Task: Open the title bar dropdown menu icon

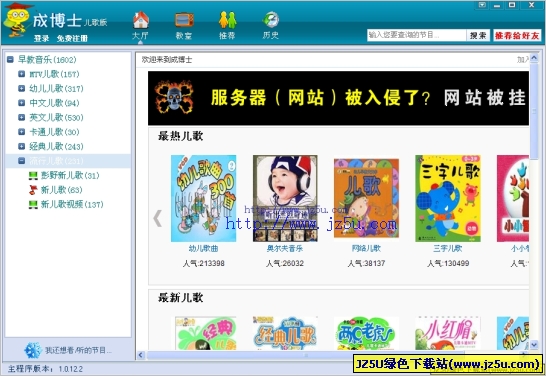Action: coord(482,5)
